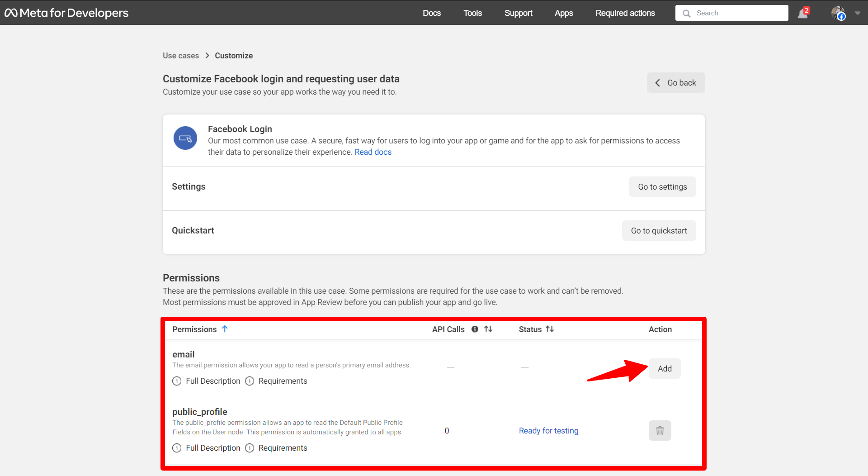Open notifications via the bell icon
This screenshot has width=868, height=476.
[802, 13]
